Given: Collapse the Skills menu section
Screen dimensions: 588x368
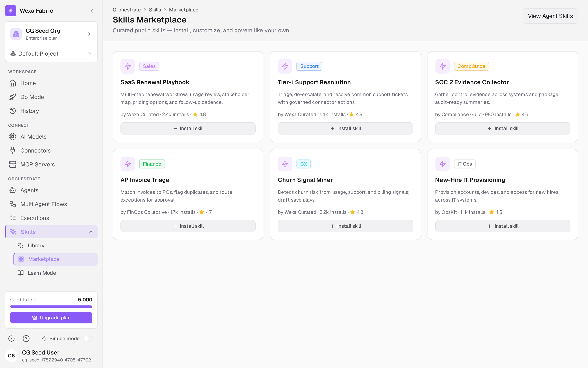Looking at the screenshot, I should (91, 232).
